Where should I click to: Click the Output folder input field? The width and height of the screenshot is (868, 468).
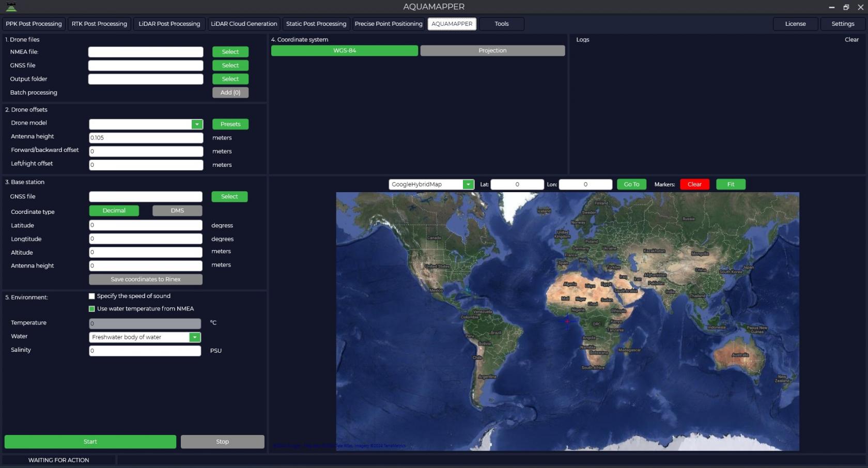(146, 79)
